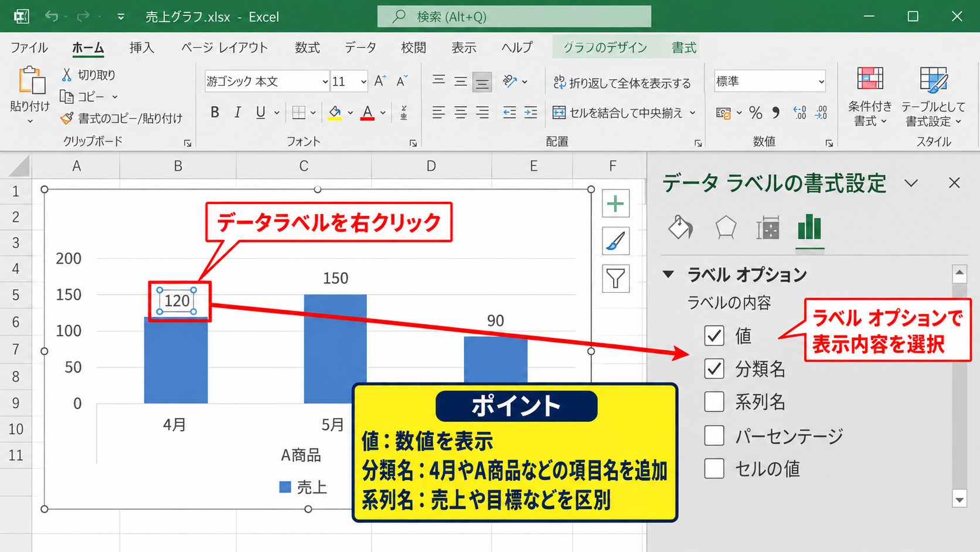Image resolution: width=980 pixels, height=552 pixels.
Task: Check the パーセンテージ checkbox
Action: click(714, 435)
